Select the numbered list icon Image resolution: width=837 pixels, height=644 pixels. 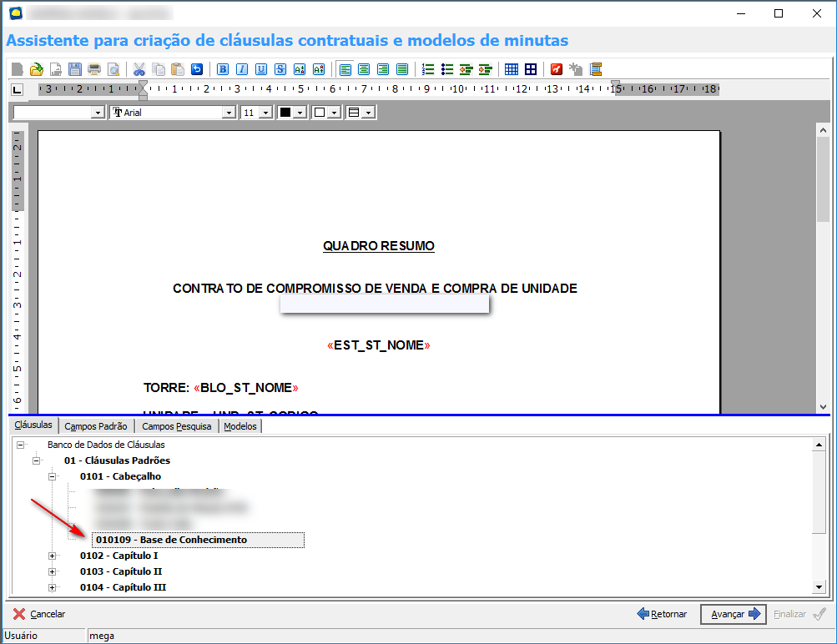click(428, 69)
